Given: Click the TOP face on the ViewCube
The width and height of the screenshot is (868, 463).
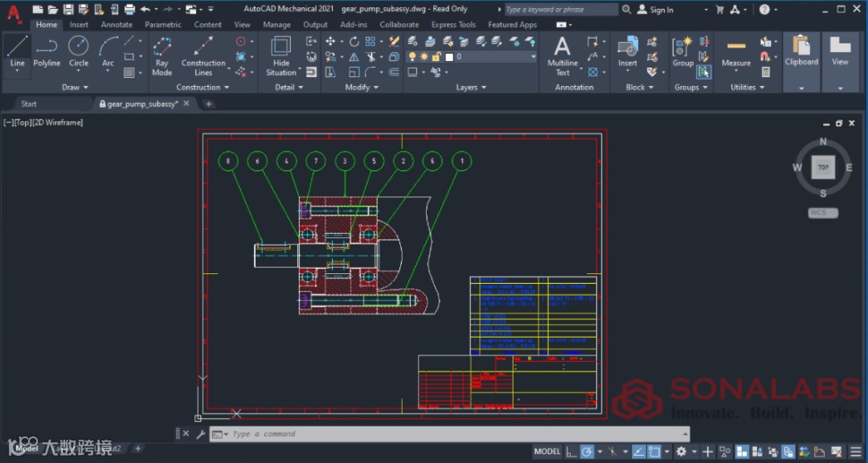Looking at the screenshot, I should (823, 167).
